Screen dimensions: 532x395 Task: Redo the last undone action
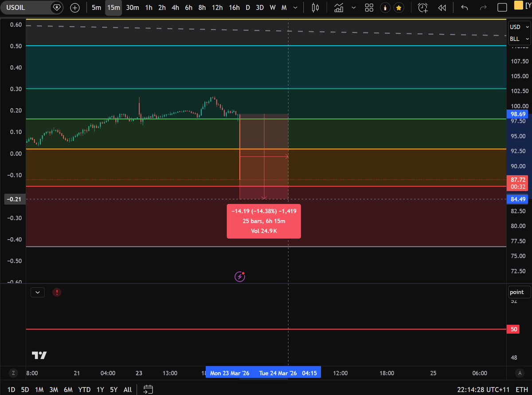pos(484,8)
